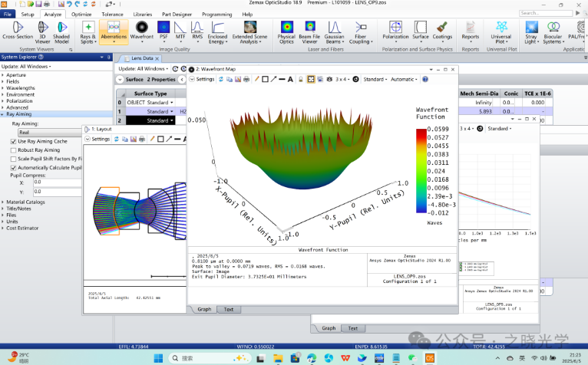Click the Coatings icon in ribbon
588x365 pixels.
(442, 29)
